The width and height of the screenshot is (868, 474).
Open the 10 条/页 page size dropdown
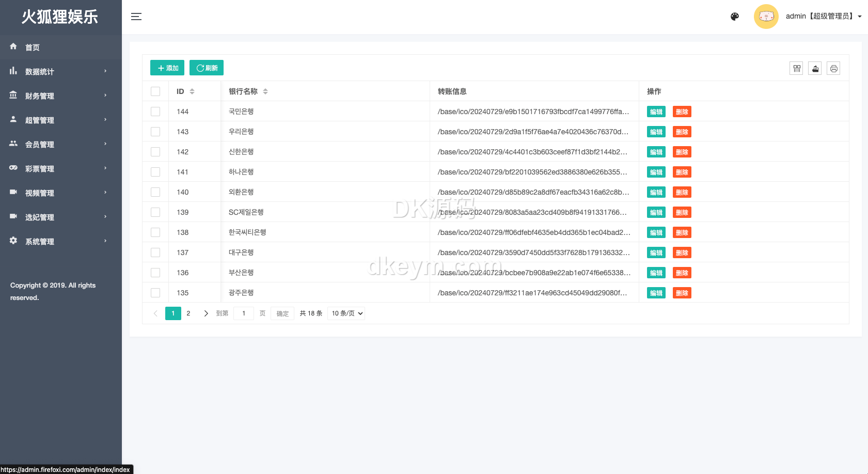346,313
